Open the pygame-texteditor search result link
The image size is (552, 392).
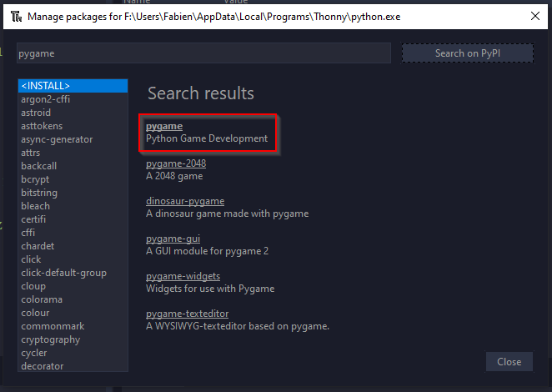tap(188, 314)
